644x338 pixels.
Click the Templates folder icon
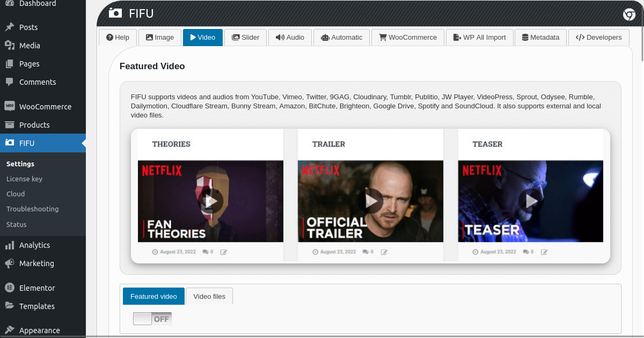pyautogui.click(x=9, y=306)
